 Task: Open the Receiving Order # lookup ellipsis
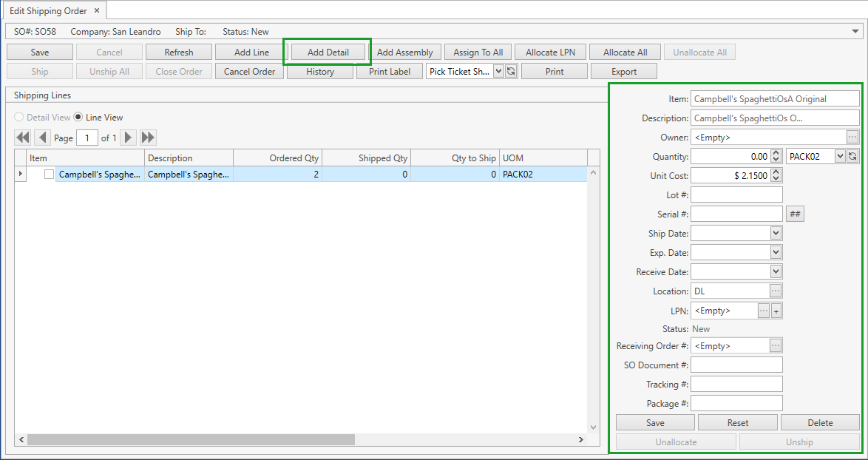click(776, 345)
